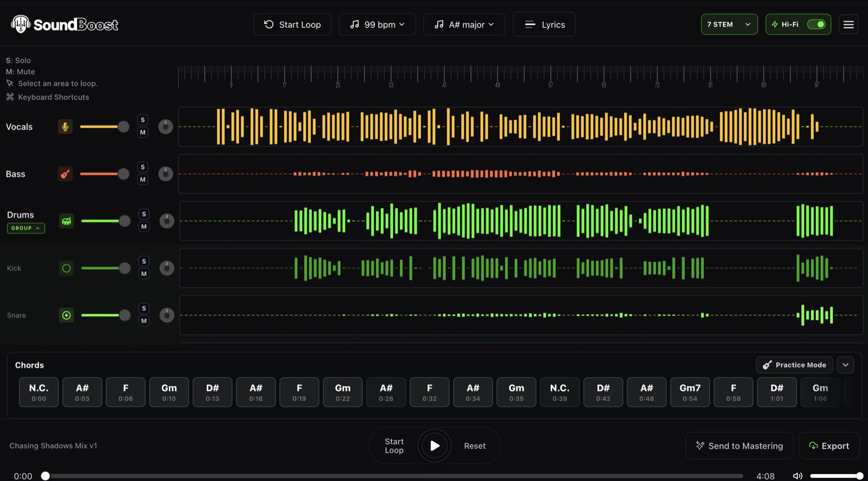Click the Play button
Viewport: 868px width, 481px height.
pyautogui.click(x=435, y=446)
